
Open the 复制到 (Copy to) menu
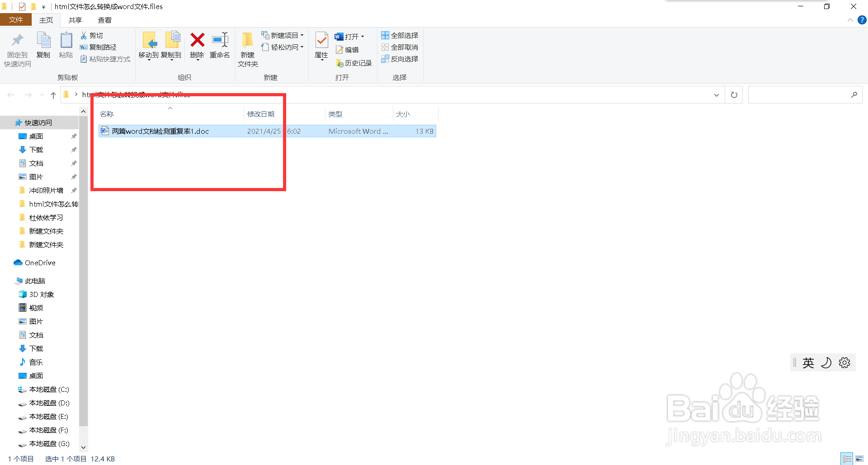tap(171, 46)
